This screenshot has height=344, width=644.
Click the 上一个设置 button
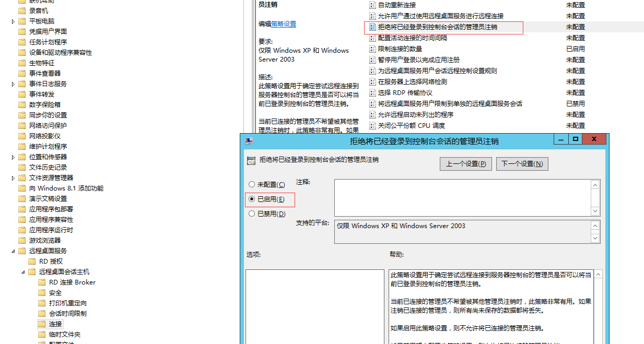click(x=465, y=164)
